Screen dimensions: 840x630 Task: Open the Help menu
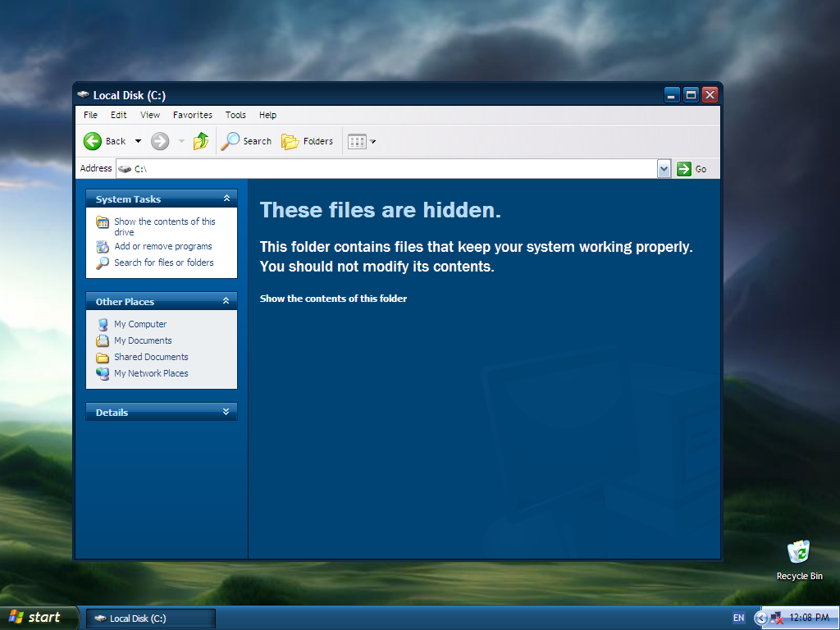tap(267, 115)
